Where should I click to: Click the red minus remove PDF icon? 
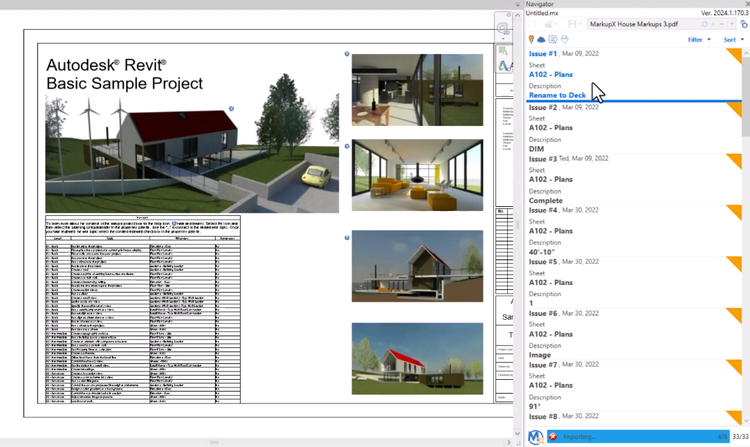722,24
